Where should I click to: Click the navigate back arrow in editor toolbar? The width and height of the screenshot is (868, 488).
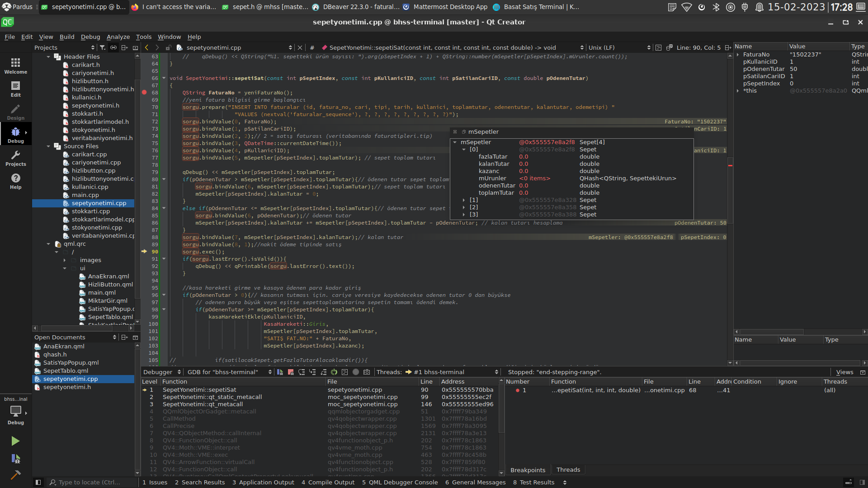[x=146, y=47]
